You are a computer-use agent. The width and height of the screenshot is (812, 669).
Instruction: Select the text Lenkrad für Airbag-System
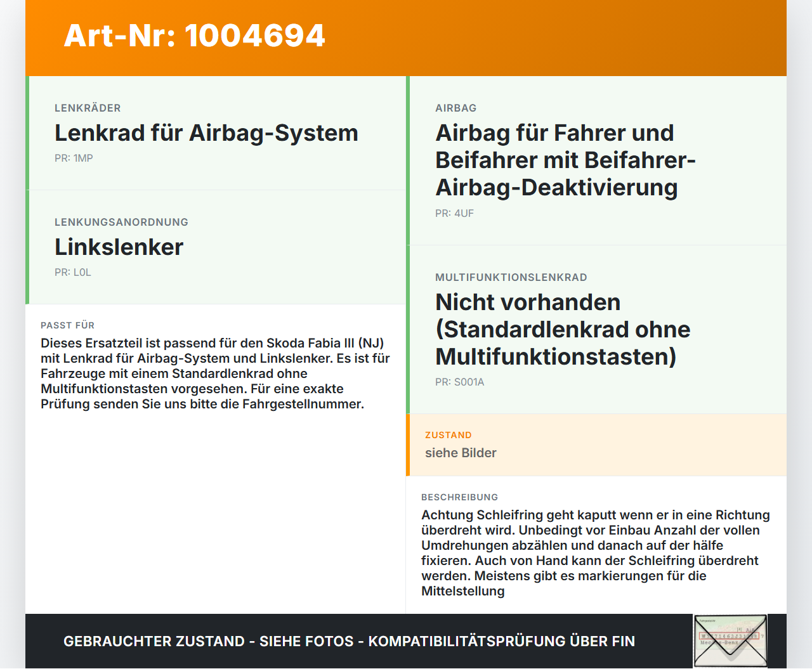click(206, 133)
